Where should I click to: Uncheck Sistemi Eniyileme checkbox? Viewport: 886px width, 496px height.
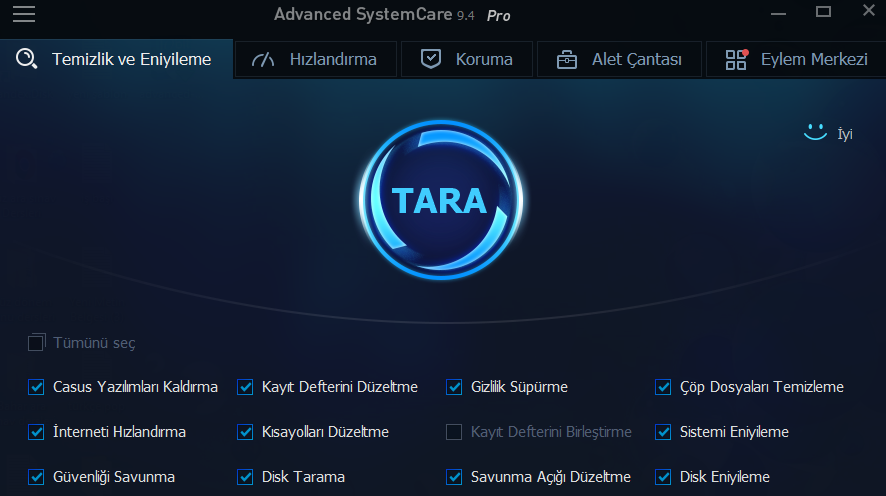pos(663,432)
